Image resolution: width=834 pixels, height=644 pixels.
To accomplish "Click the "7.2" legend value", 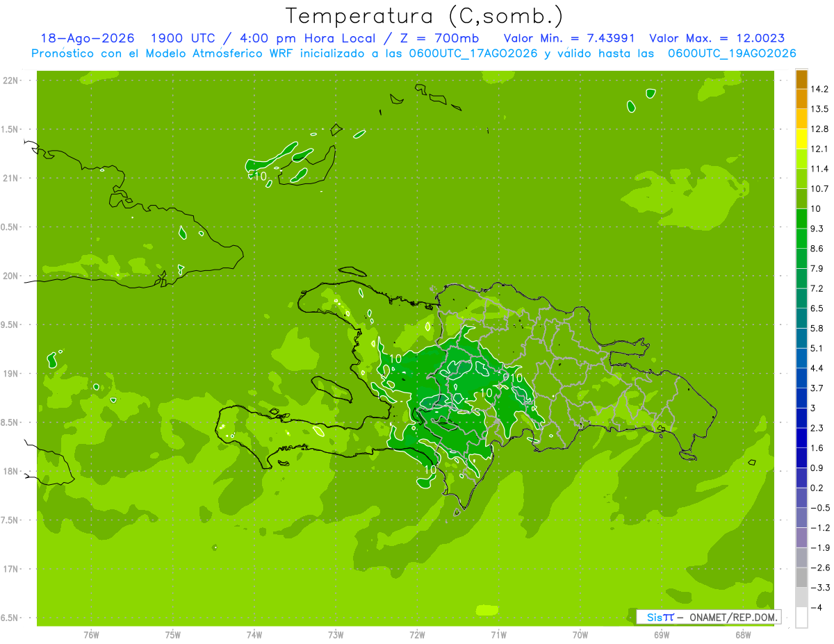I will tap(817, 288).
